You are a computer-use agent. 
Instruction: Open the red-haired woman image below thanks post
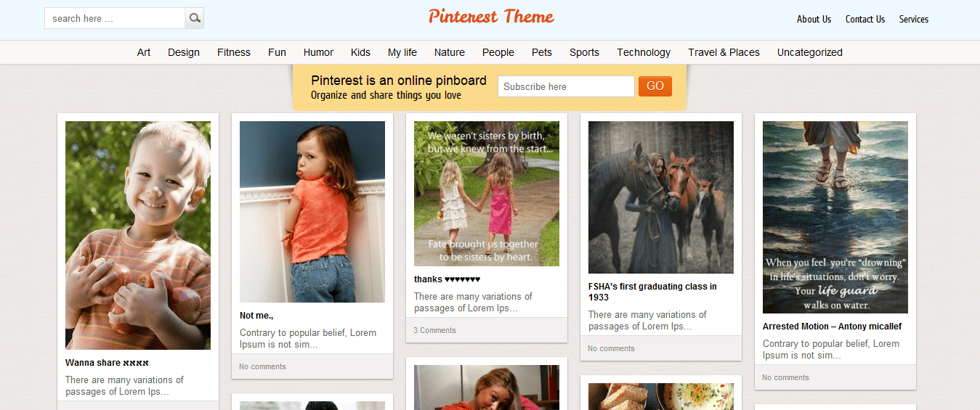coord(487,388)
